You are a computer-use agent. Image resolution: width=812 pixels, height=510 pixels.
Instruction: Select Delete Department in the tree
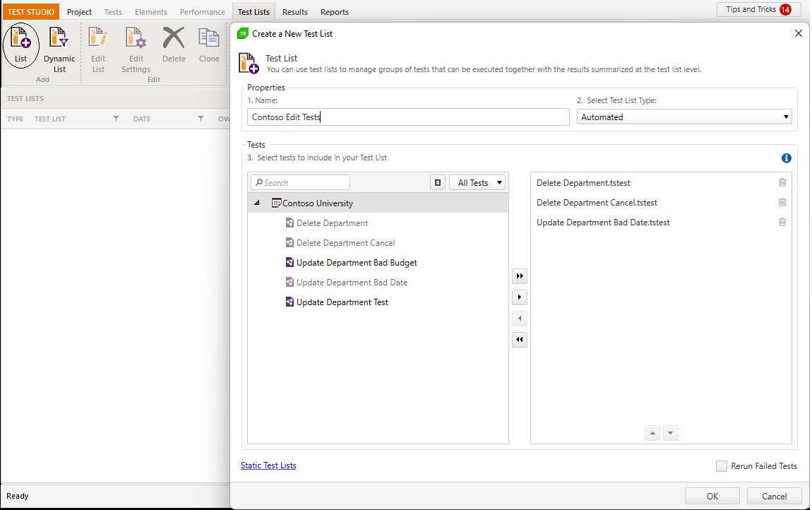332,223
